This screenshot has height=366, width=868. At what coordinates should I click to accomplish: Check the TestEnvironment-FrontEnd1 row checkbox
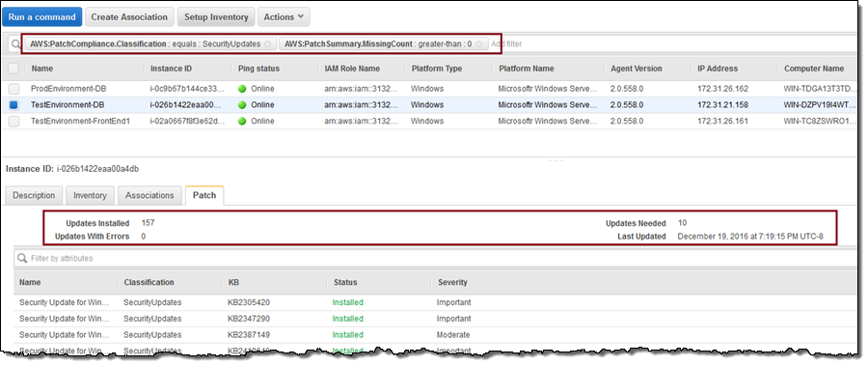(x=14, y=121)
